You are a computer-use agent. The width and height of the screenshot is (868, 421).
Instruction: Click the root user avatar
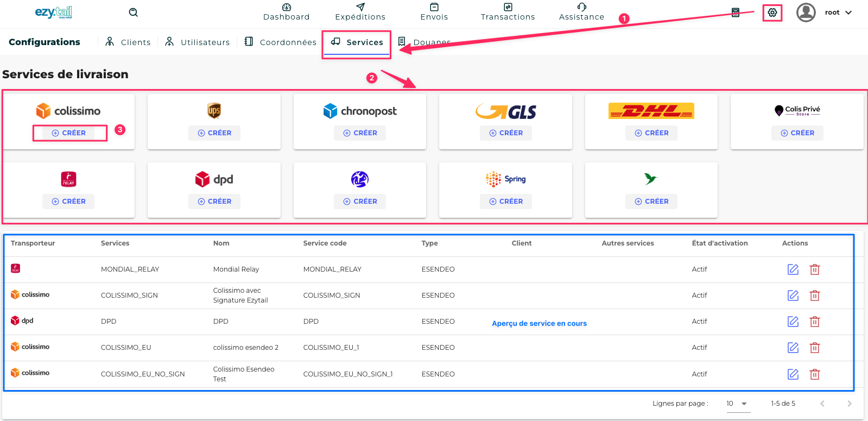[806, 12]
